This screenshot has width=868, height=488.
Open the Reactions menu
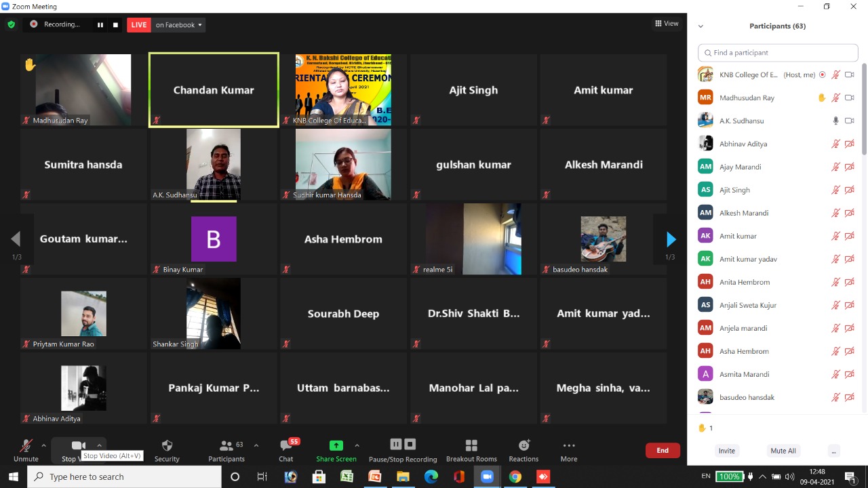[x=524, y=450]
